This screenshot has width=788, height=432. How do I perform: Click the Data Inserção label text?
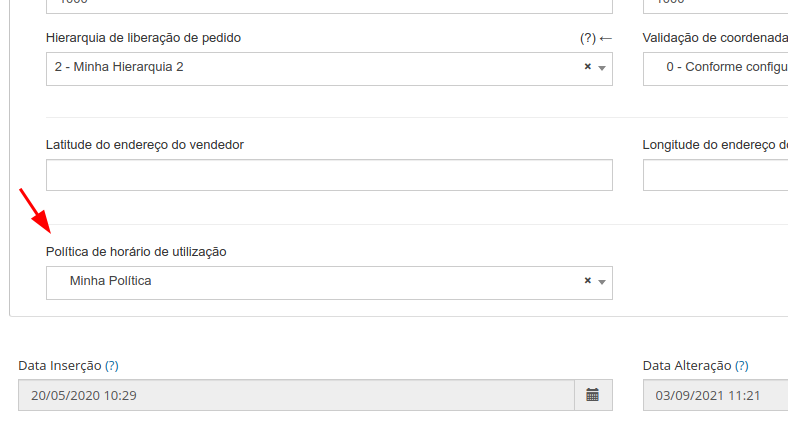pyautogui.click(x=60, y=366)
